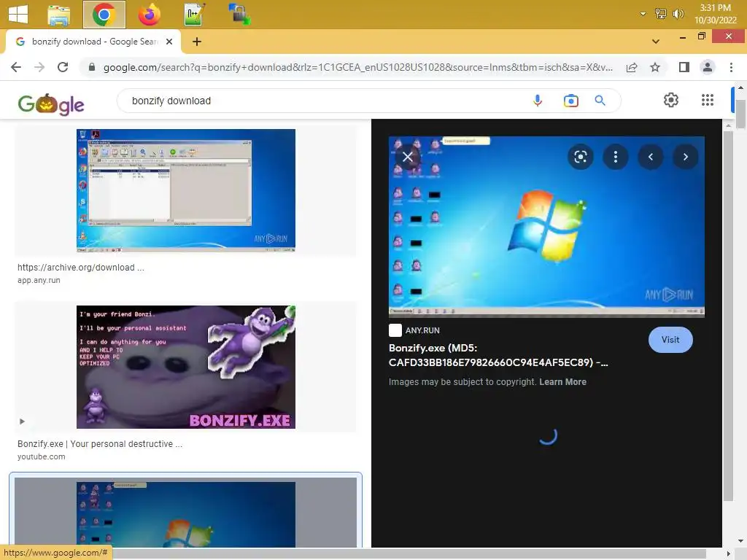
Task: Open the Google apps grid
Action: tap(708, 100)
